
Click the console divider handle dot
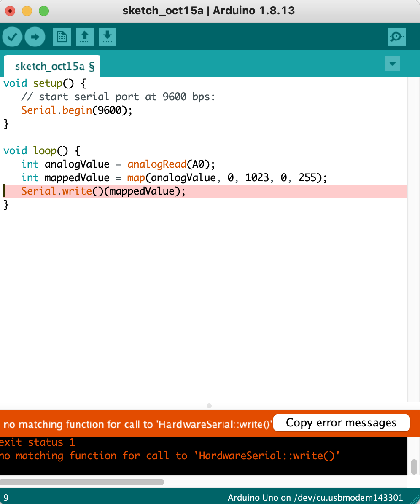[209, 406]
